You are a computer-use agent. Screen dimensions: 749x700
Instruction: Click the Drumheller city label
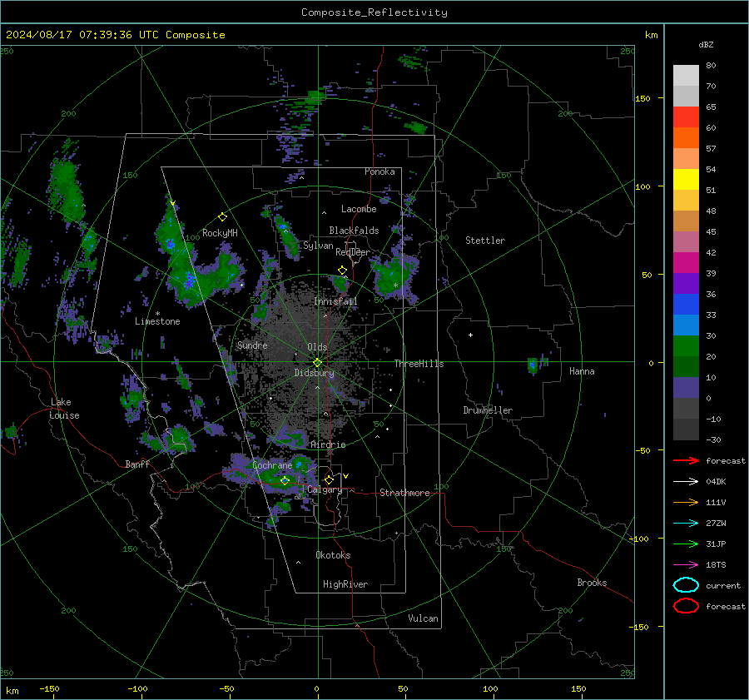tap(488, 410)
